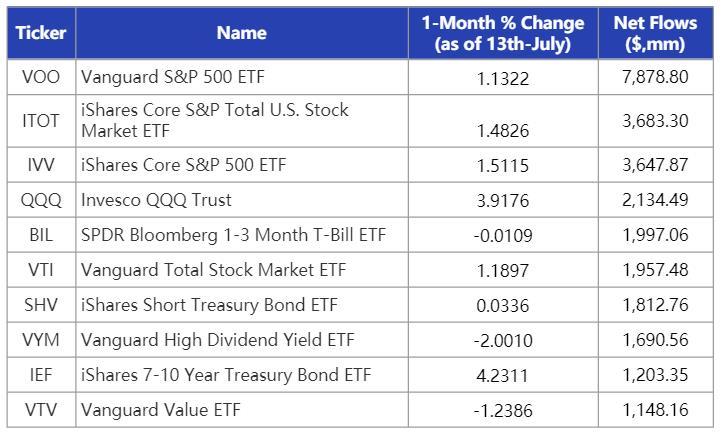
Task: Select the QQQ ticker cell
Action: 40,200
